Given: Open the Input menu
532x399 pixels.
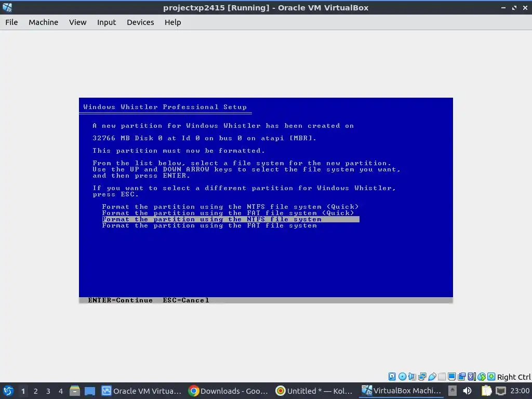Looking at the screenshot, I should (x=107, y=22).
